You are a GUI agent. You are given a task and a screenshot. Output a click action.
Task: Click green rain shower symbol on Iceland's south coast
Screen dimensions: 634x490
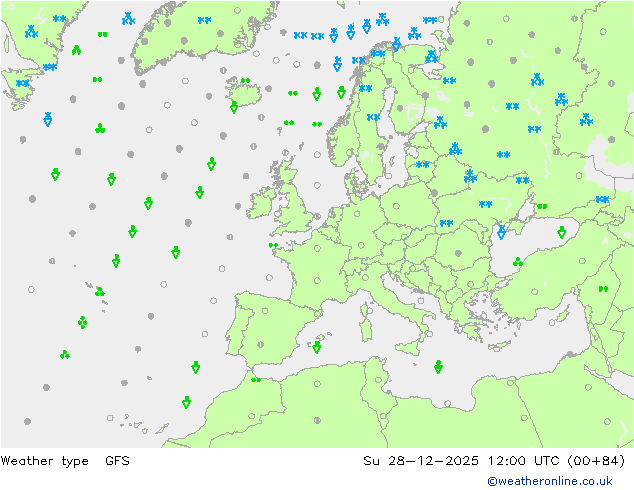point(234,107)
